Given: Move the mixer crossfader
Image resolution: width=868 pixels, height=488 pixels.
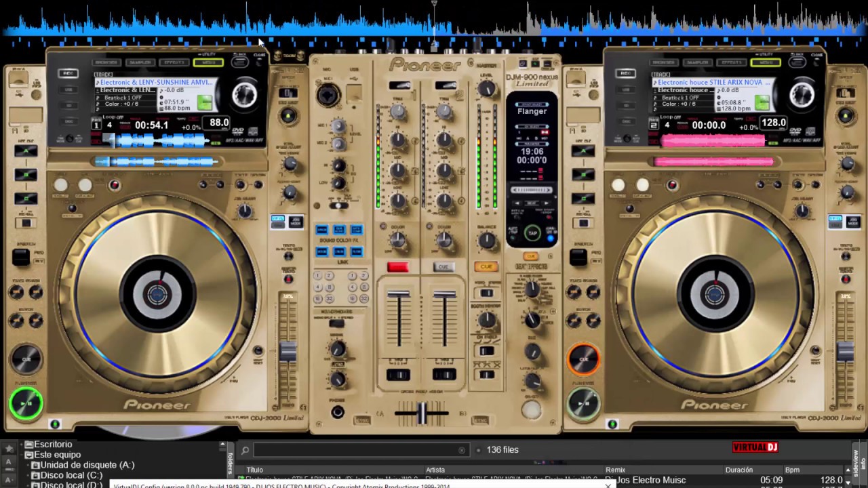Looking at the screenshot, I should pyautogui.click(x=421, y=412).
